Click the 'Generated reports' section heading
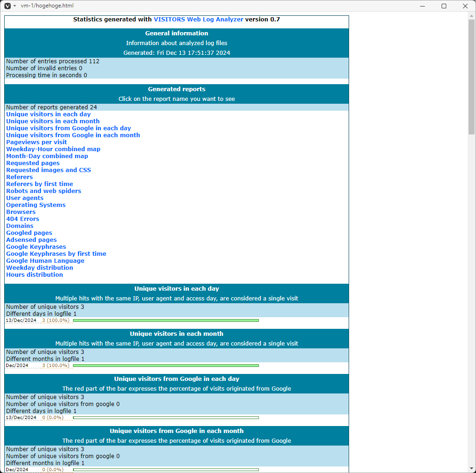This screenshot has width=476, height=473. (x=177, y=89)
